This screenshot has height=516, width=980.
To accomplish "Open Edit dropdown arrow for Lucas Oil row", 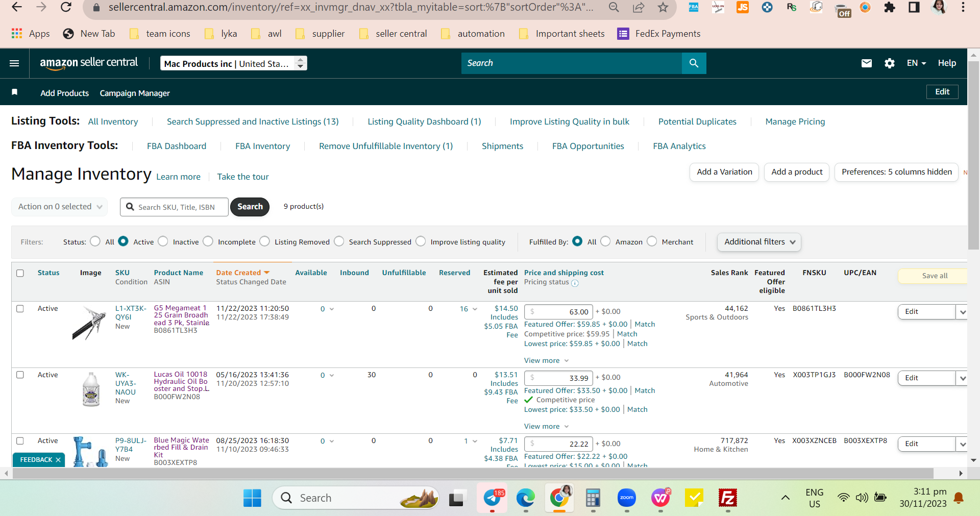I will pos(962,378).
